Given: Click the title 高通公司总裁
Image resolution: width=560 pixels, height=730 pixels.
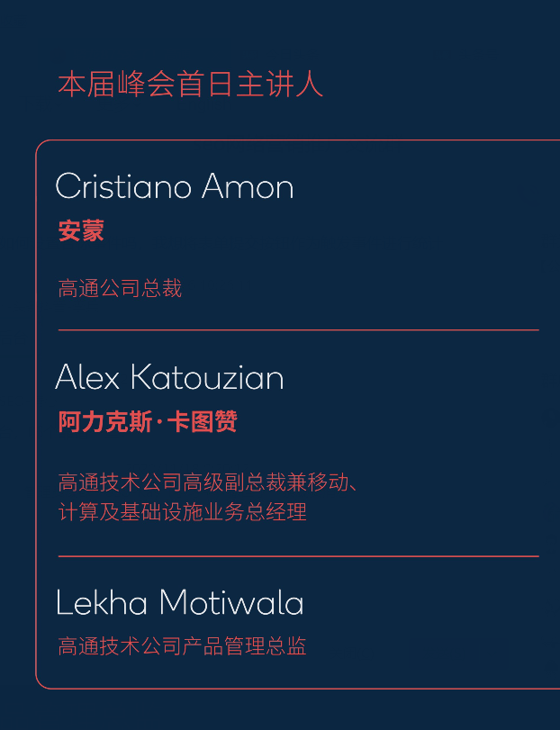Looking at the screenshot, I should click(x=120, y=289).
